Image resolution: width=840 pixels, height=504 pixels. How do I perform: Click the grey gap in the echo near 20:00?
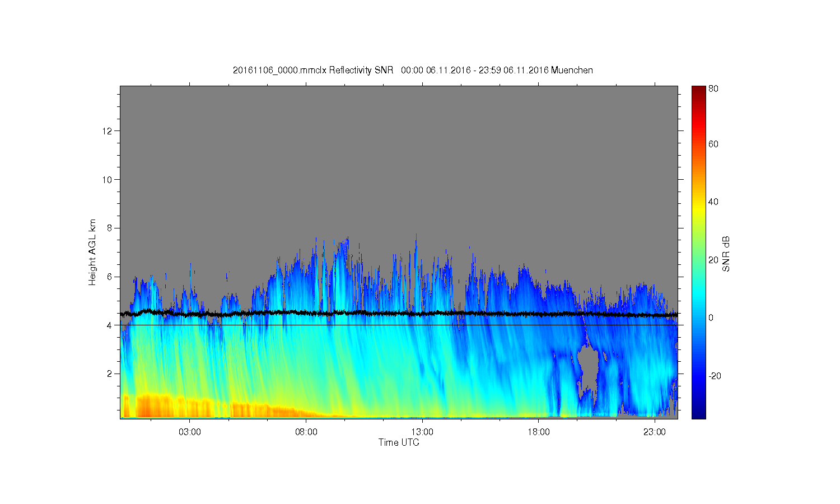pos(588,367)
